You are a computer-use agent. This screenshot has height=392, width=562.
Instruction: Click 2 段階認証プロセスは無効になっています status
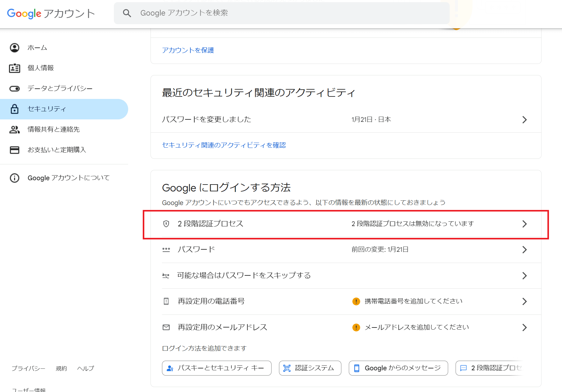click(413, 224)
